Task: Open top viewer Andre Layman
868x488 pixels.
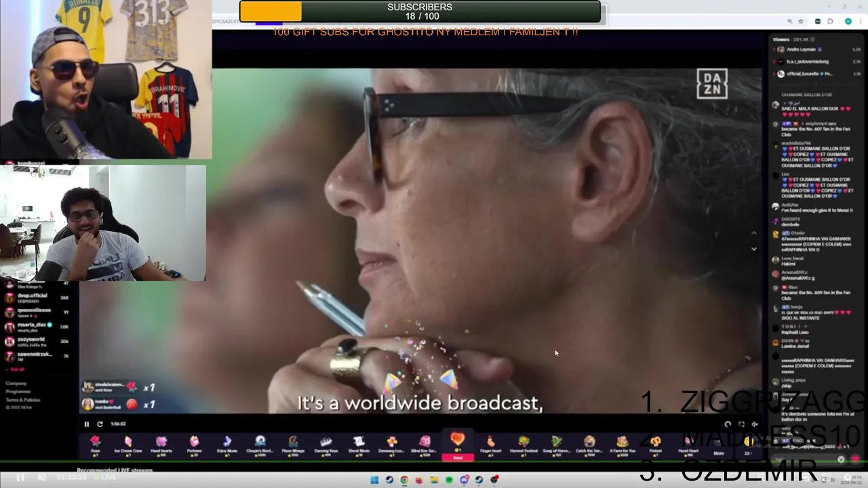Action: (818, 49)
